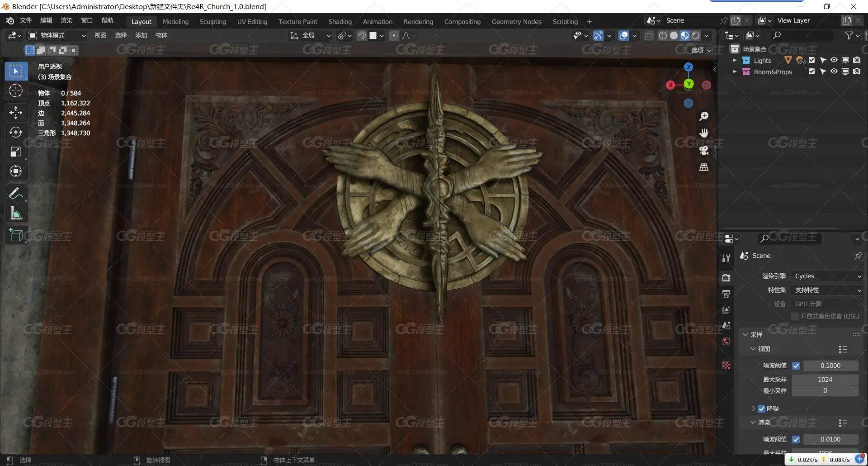This screenshot has height=466, width=868.
Task: Click the 1024 max samples field
Action: point(825,380)
